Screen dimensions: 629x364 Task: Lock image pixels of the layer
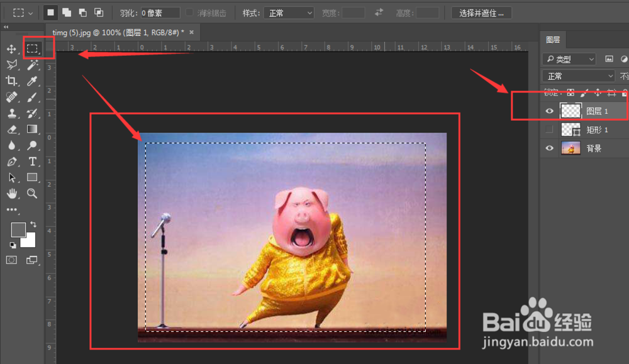[x=584, y=93]
